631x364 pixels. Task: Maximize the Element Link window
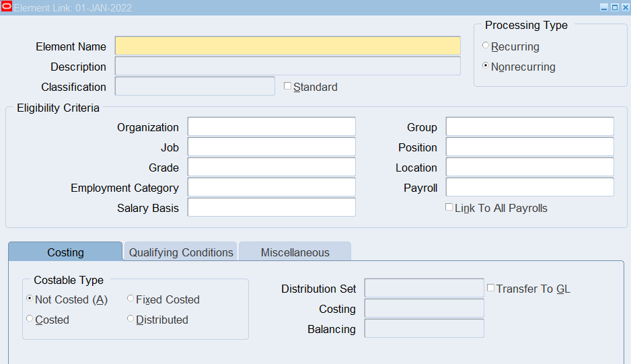pyautogui.click(x=614, y=7)
